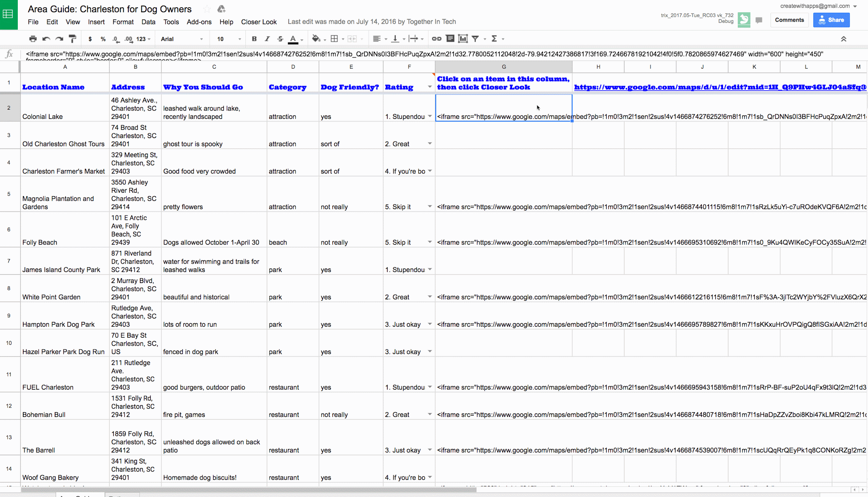
Task: Open the 123 number format dropdown
Action: coord(143,39)
